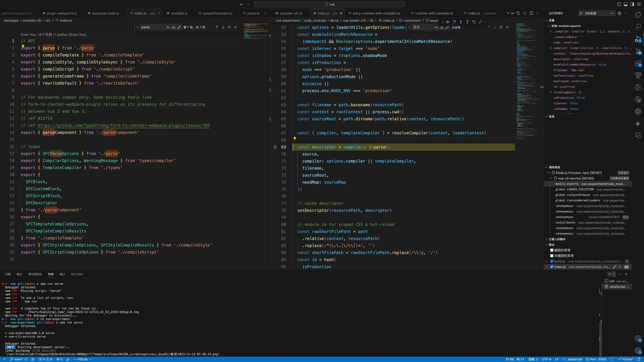This screenshot has height=362, width=644.
Task: Enable the uncaught exceptions breakpoint checkbox (未捕获的异常)
Action: pyautogui.click(x=552, y=256)
